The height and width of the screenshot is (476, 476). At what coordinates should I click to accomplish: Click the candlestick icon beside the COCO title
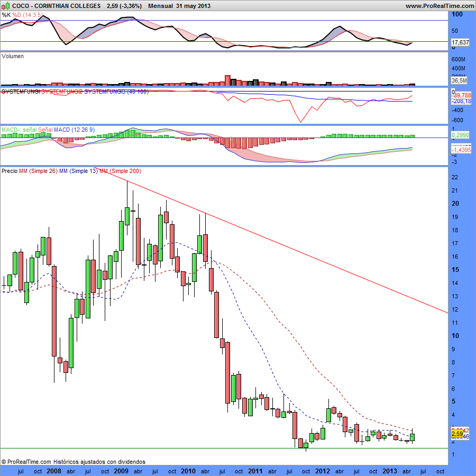click(5, 6)
